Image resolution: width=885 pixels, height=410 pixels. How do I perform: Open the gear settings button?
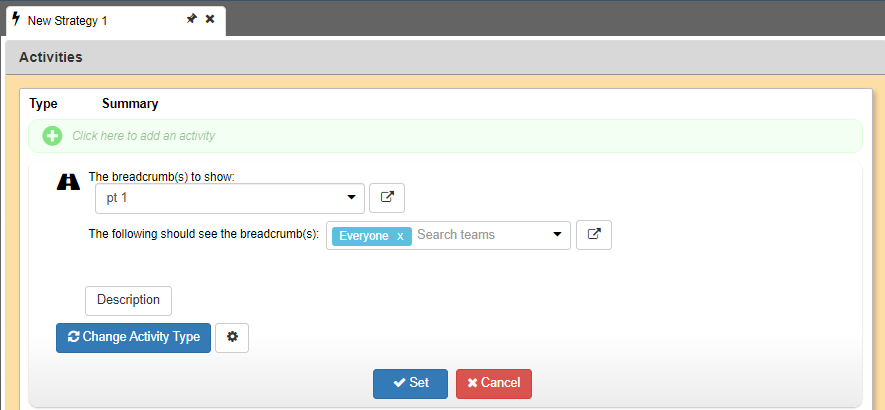pyautogui.click(x=232, y=338)
